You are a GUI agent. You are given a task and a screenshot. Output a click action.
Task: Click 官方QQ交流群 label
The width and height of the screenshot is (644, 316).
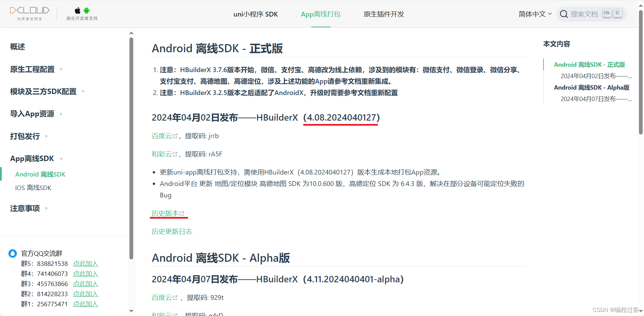[x=42, y=253]
